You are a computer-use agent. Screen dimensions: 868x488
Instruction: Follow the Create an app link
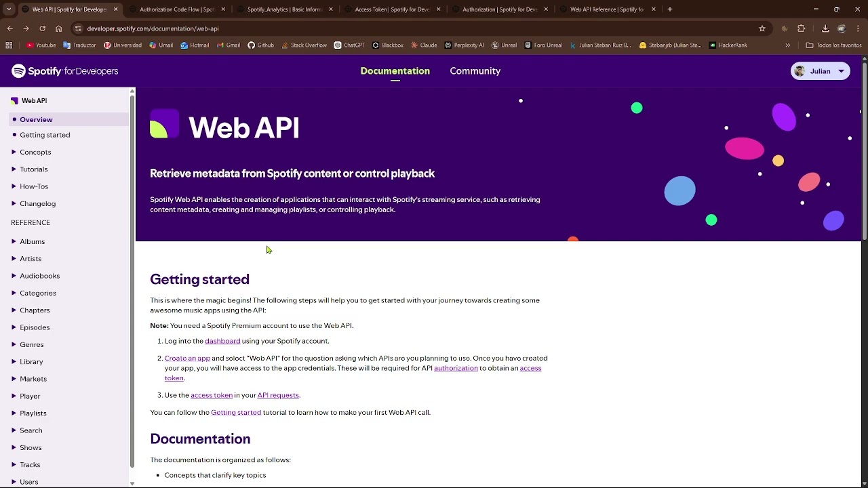pos(187,358)
